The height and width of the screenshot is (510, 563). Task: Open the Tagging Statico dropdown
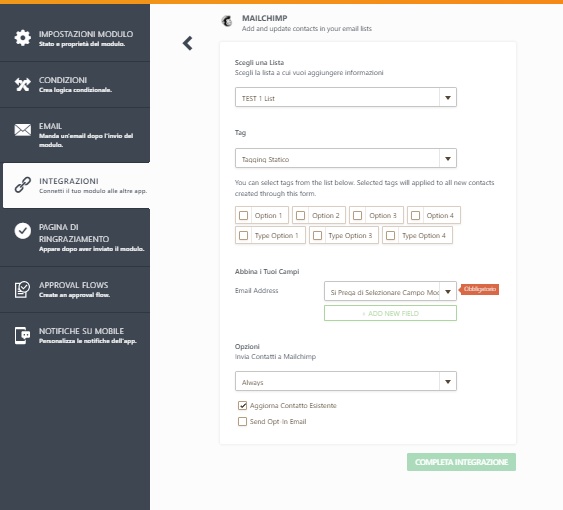pos(346,158)
